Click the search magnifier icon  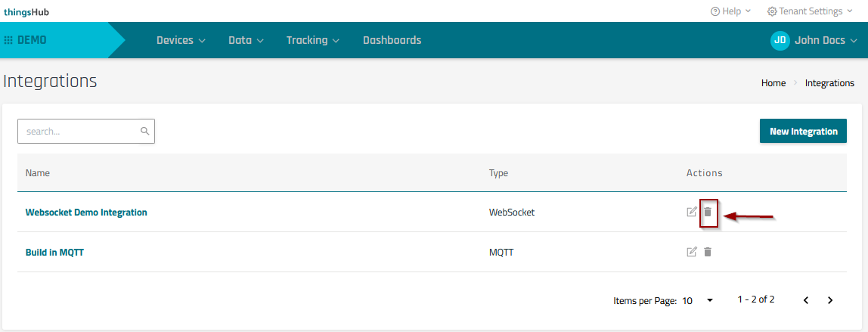coord(145,132)
